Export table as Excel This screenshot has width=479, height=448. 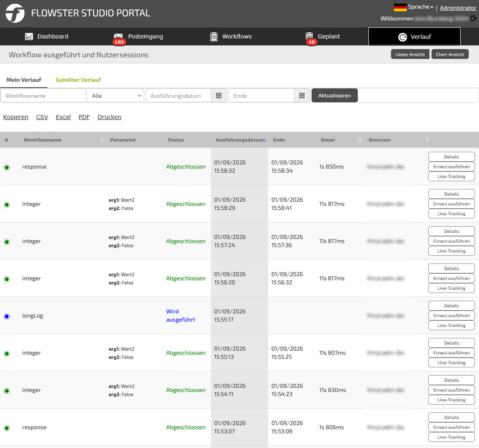pos(63,117)
